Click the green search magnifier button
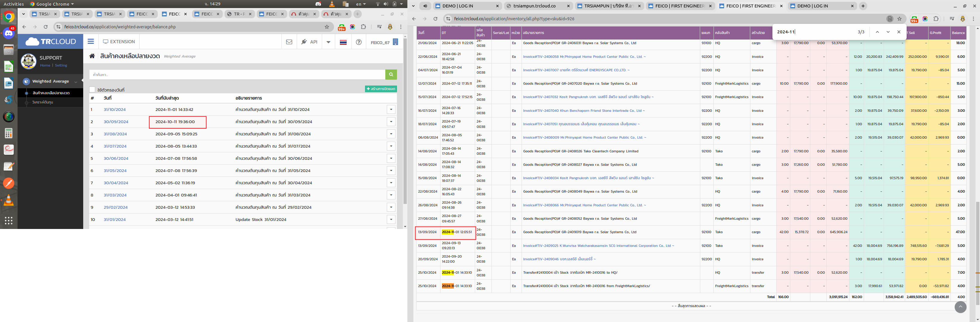The width and height of the screenshot is (980, 322). point(391,75)
